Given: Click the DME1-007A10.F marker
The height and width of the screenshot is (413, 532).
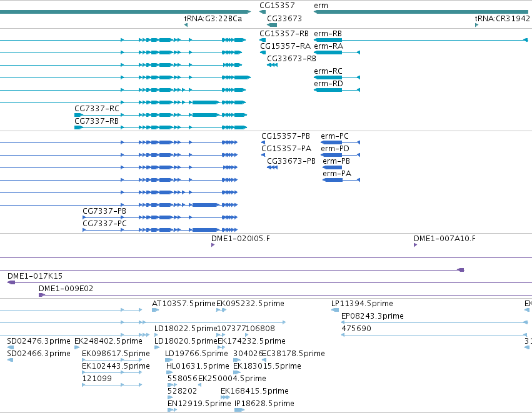Looking at the screenshot, I should 415,245.
